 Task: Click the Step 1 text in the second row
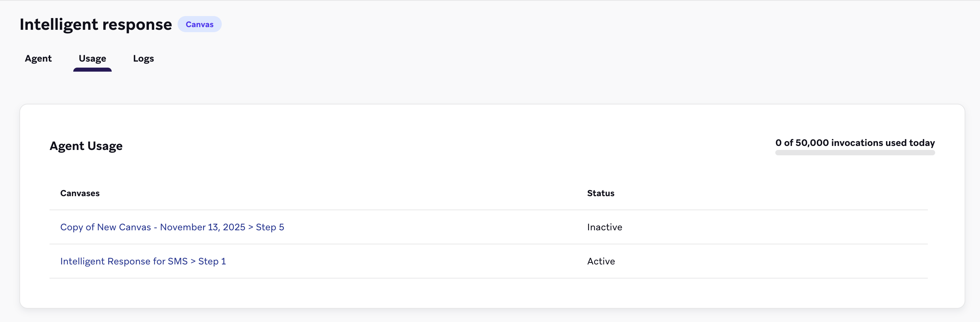[212, 261]
